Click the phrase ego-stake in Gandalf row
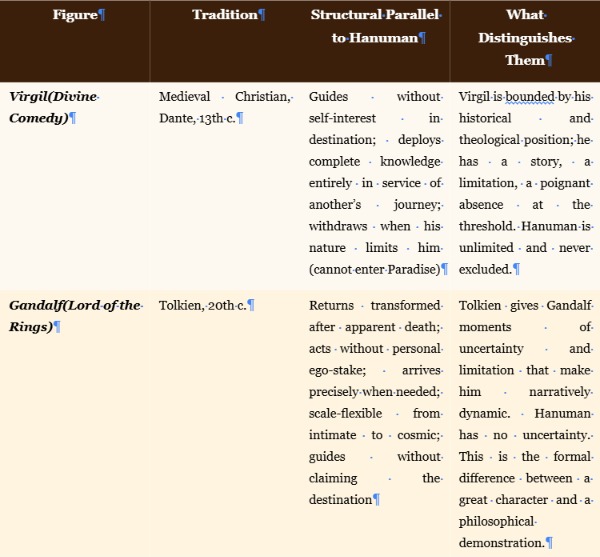The height and width of the screenshot is (557, 600). pyautogui.click(x=337, y=370)
